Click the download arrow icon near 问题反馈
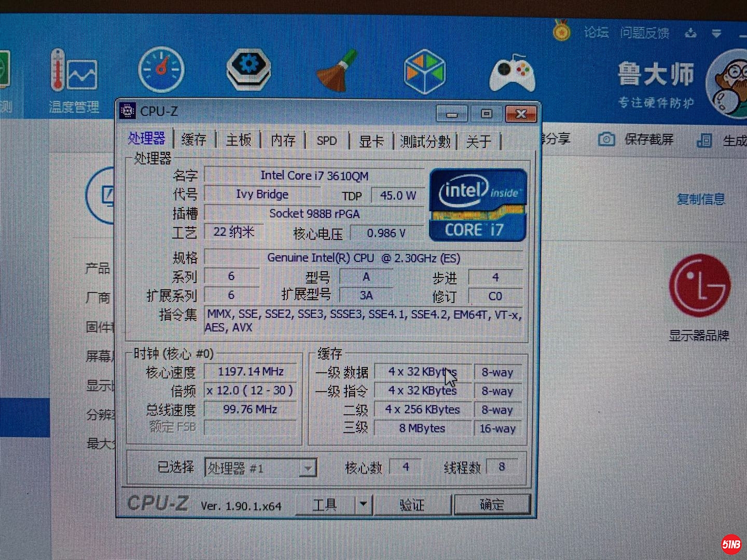 691,32
